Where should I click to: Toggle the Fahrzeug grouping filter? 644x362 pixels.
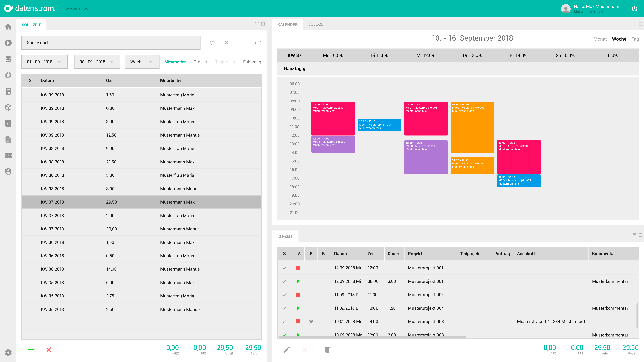252,62
